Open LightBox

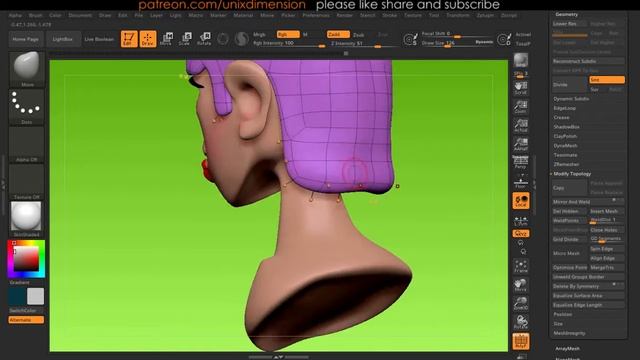click(62, 39)
